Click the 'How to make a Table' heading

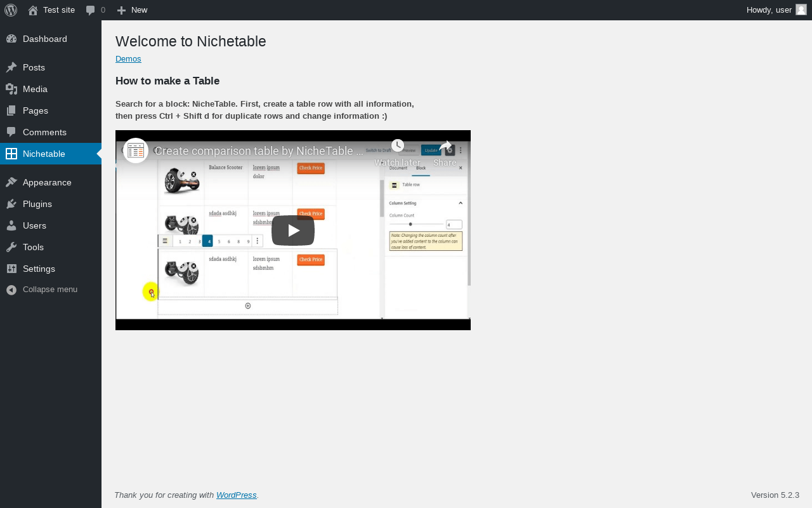coord(167,81)
